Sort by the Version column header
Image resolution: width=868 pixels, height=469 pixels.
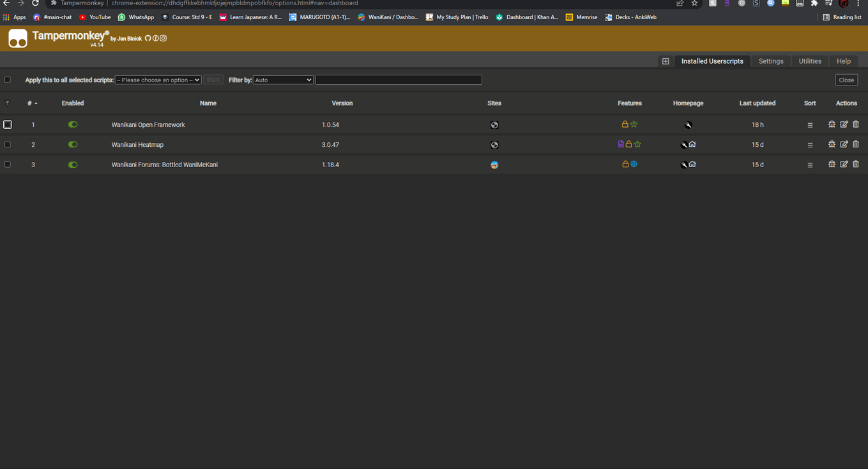click(342, 103)
